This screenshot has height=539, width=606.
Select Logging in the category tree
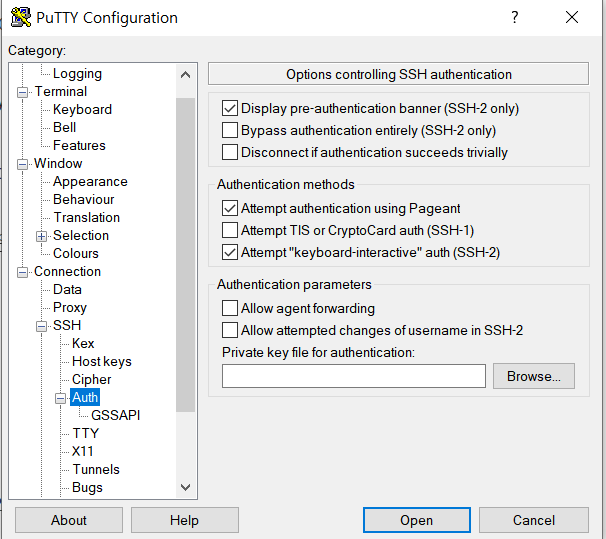77,73
